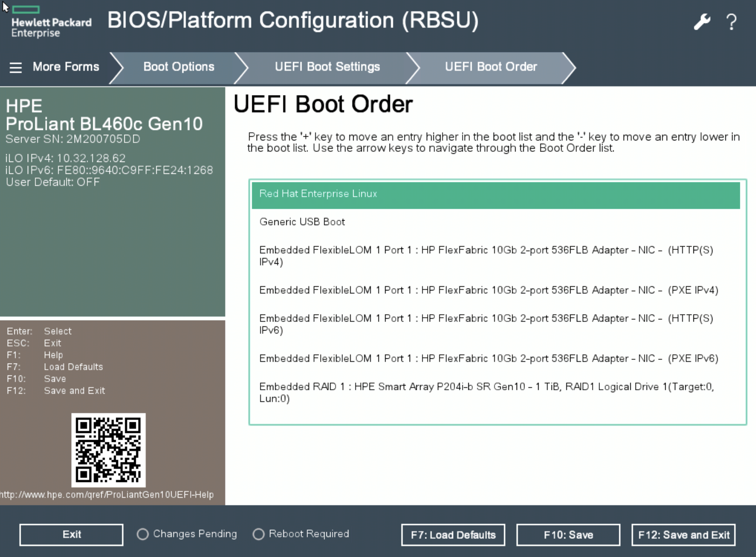Click the Server SN: 2M200705DD text
Viewport: 756px width, 557px height.
pyautogui.click(x=73, y=139)
